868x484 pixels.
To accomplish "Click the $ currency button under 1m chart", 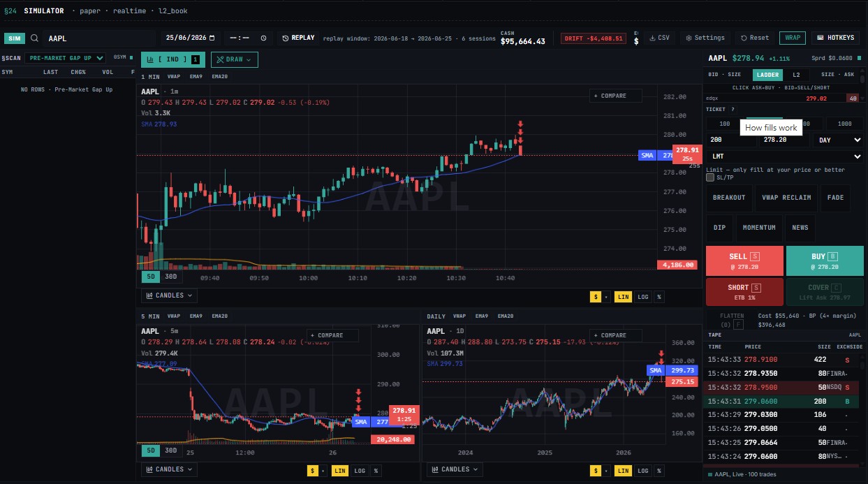I will 596,297.
